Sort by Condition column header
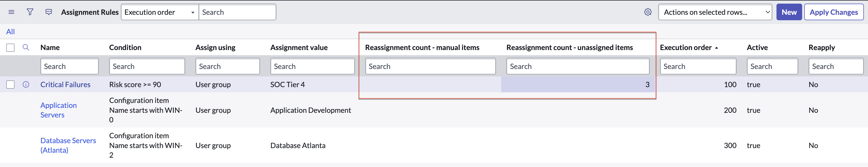 (x=125, y=47)
